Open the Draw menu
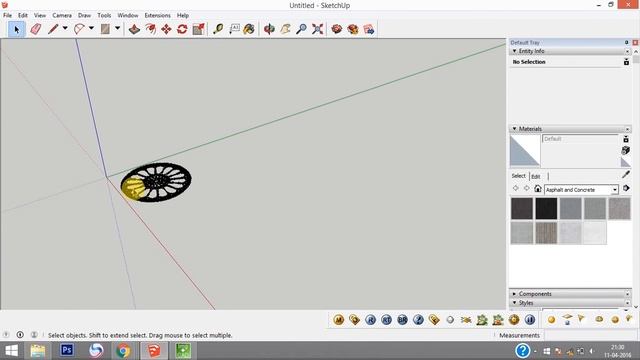 (x=84, y=15)
